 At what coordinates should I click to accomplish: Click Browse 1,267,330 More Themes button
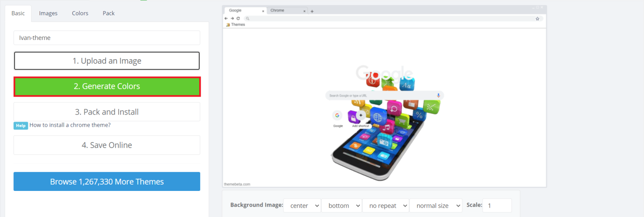107,182
